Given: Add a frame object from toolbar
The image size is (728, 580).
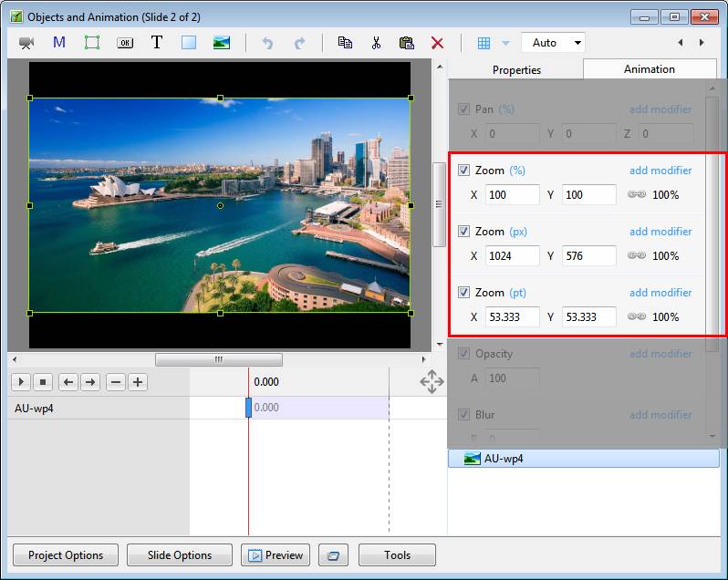Looking at the screenshot, I should [x=92, y=43].
